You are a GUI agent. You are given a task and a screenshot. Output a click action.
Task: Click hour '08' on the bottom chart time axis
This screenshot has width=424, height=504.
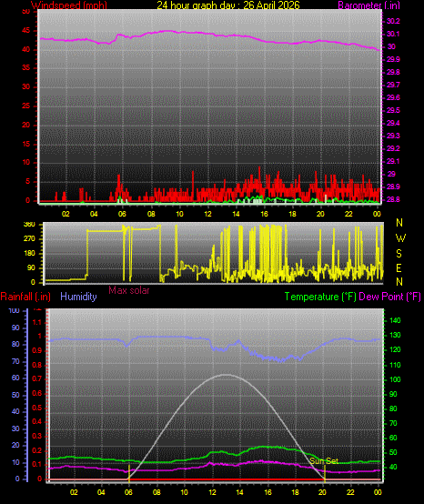(156, 492)
